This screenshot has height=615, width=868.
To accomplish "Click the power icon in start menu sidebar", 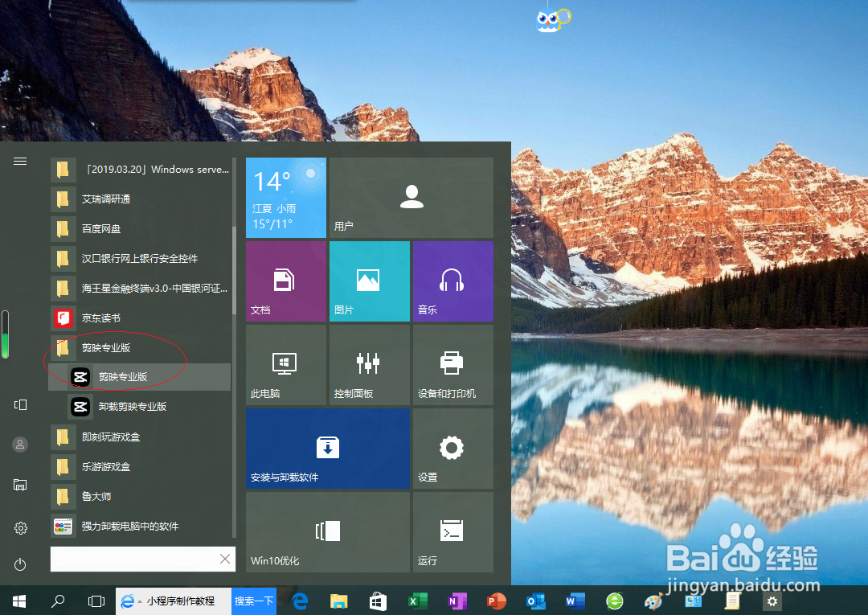I will 20,564.
